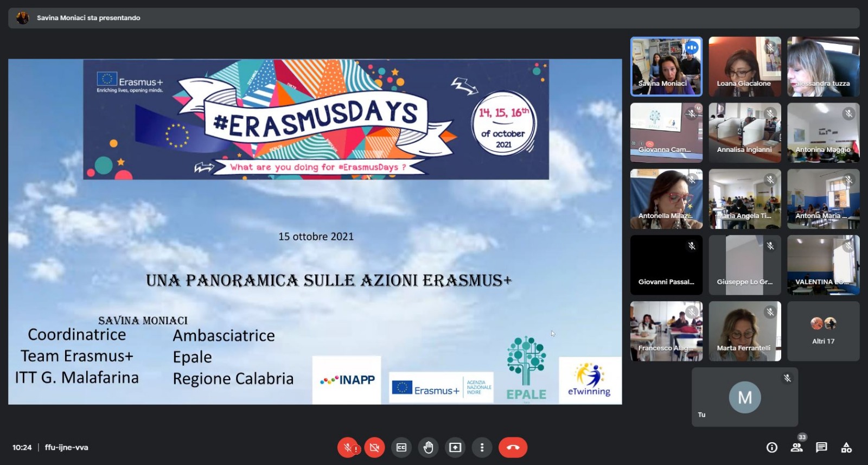Viewport: 868px width, 465px height.
Task: Click the present screen button
Action: [x=455, y=448]
